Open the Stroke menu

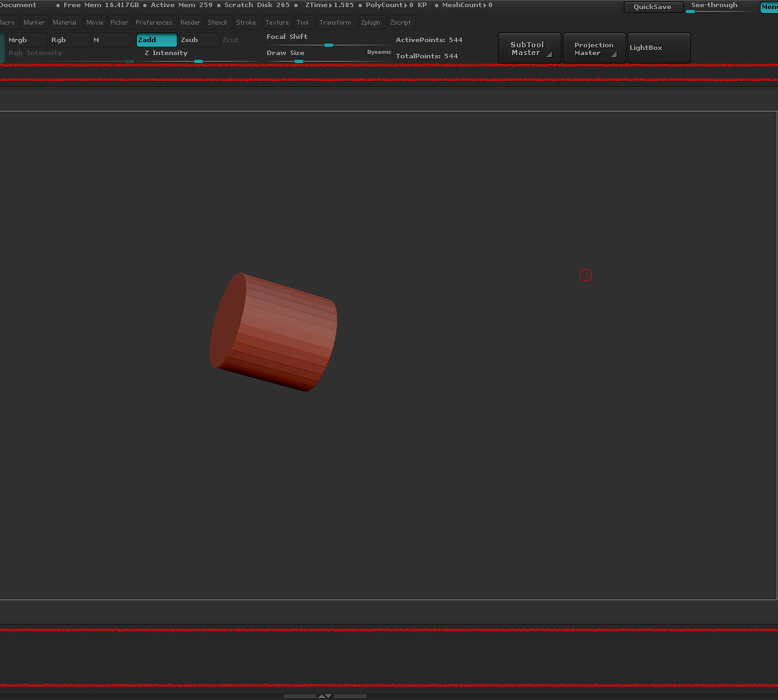click(246, 23)
